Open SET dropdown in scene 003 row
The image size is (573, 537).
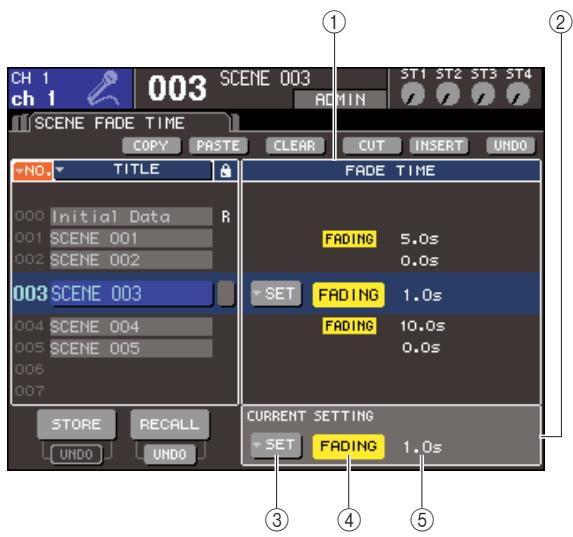point(276,294)
